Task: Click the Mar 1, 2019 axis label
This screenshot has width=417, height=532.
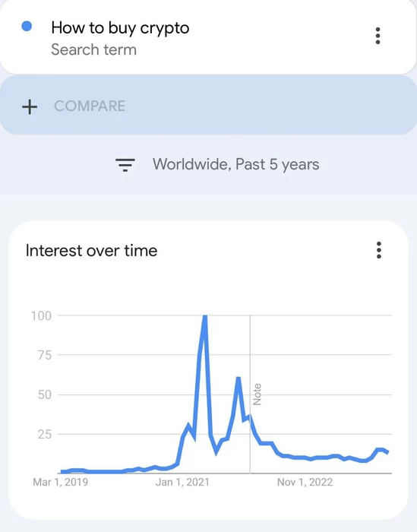Action: point(60,482)
